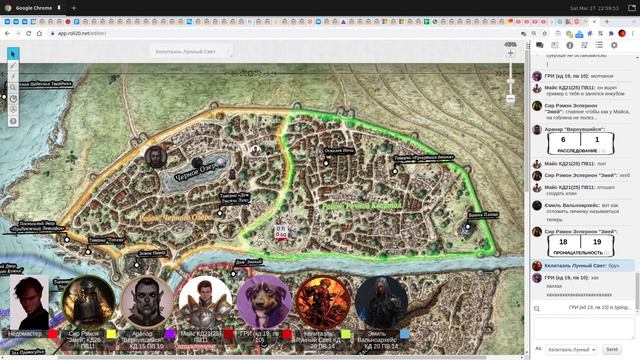The image size is (640, 360).
Task: Select the arrow Select tool
Action: [13, 54]
